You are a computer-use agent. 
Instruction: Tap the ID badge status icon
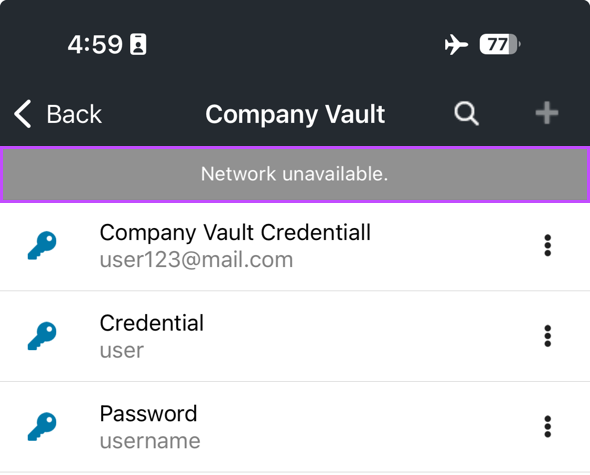coord(138,44)
